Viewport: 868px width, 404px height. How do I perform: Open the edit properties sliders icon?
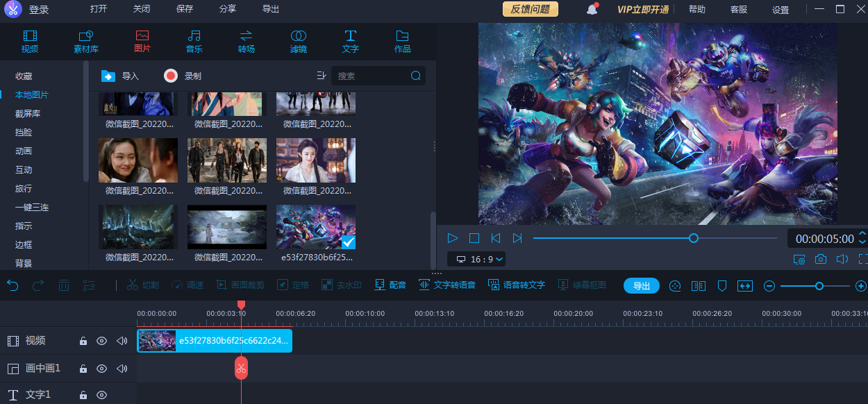pos(89,285)
